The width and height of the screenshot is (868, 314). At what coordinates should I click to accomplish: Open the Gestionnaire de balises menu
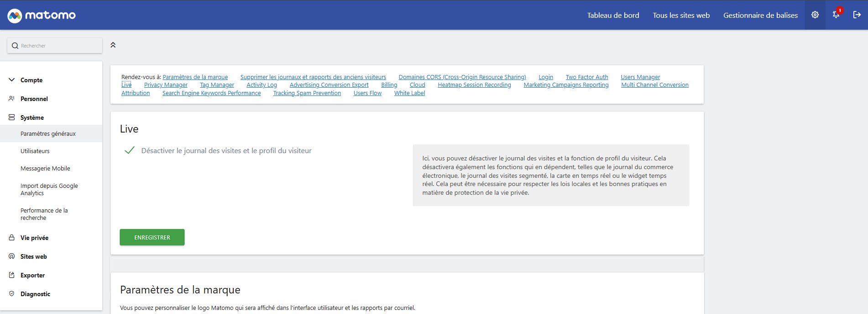pyautogui.click(x=760, y=15)
